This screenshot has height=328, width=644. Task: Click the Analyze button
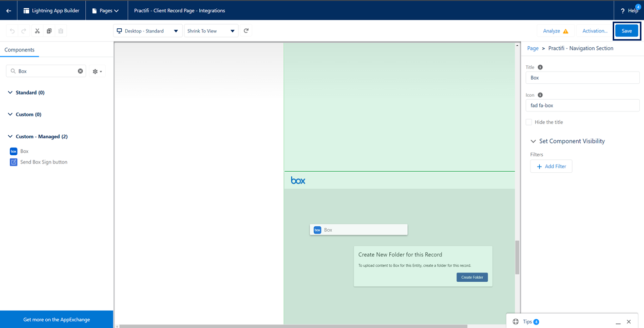[x=556, y=31]
